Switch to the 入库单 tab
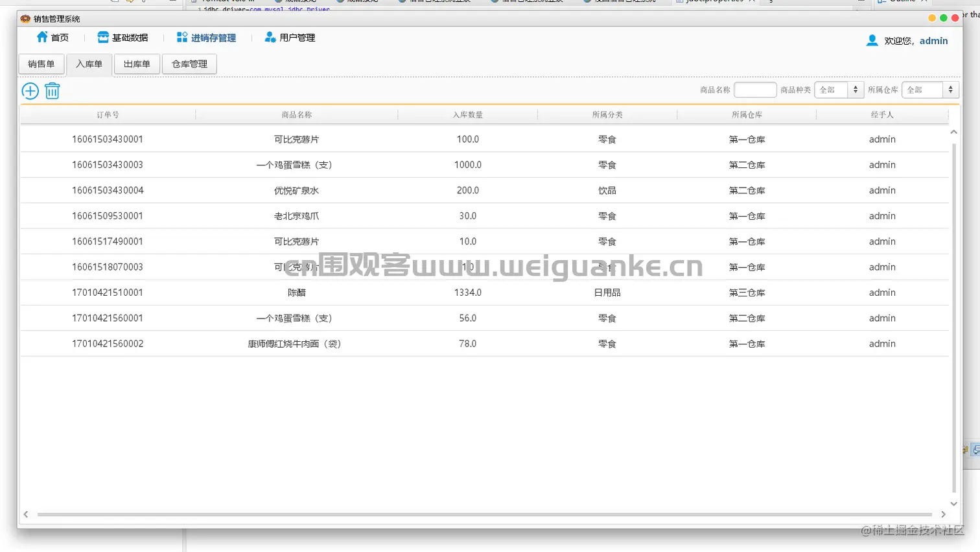 [89, 64]
